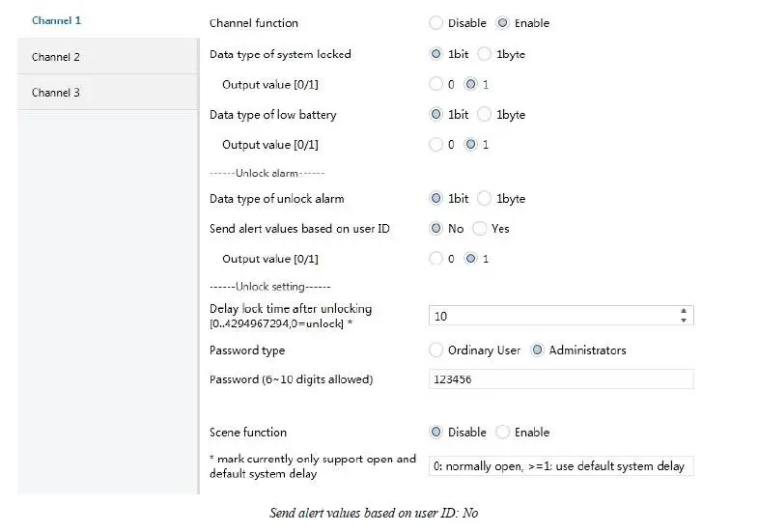The height and width of the screenshot is (532, 759).
Task: Enable the Channel function
Action: pos(502,23)
